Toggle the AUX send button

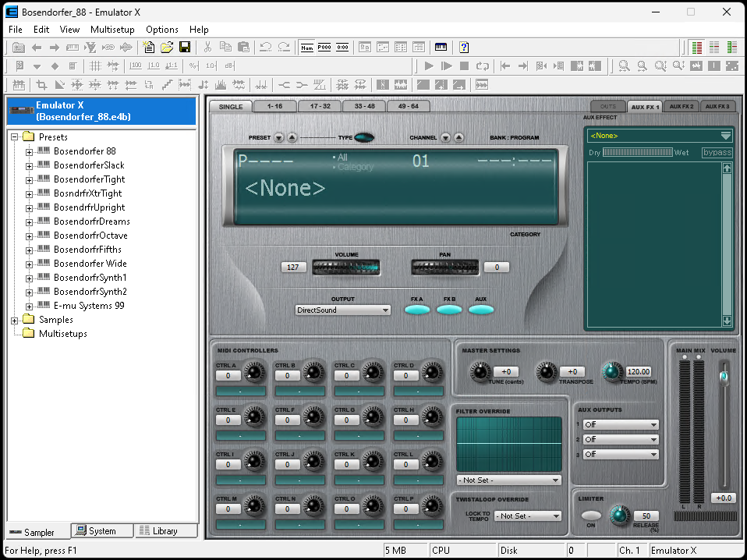tap(481, 310)
